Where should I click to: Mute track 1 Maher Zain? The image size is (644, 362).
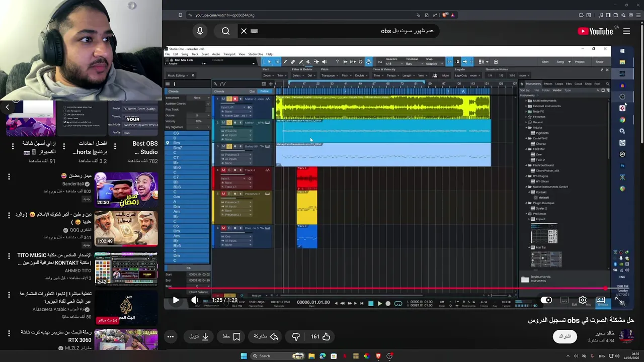223,99
